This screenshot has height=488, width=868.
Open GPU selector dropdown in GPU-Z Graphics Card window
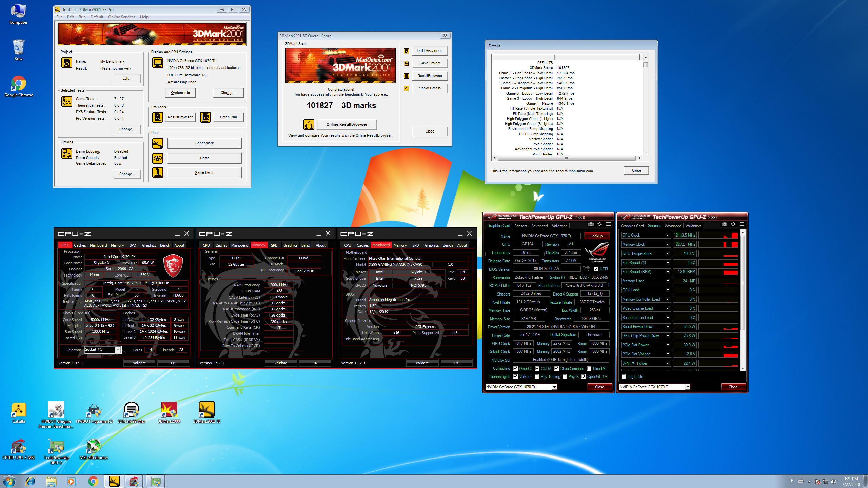(554, 387)
